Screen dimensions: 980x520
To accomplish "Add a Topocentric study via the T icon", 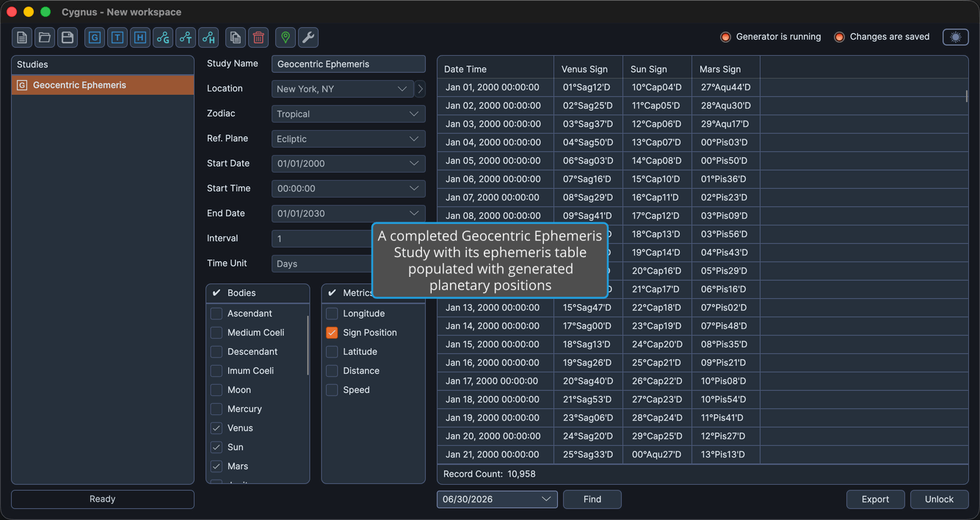I will (x=117, y=37).
